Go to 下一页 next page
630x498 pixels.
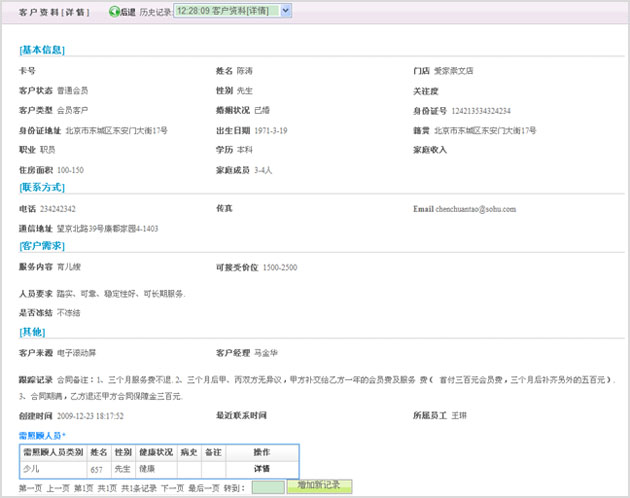tap(175, 487)
